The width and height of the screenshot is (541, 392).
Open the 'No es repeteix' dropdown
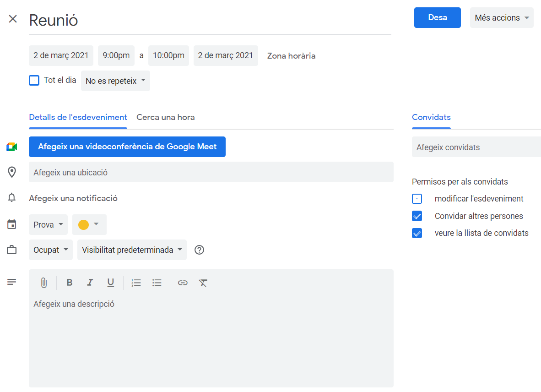[x=115, y=81]
